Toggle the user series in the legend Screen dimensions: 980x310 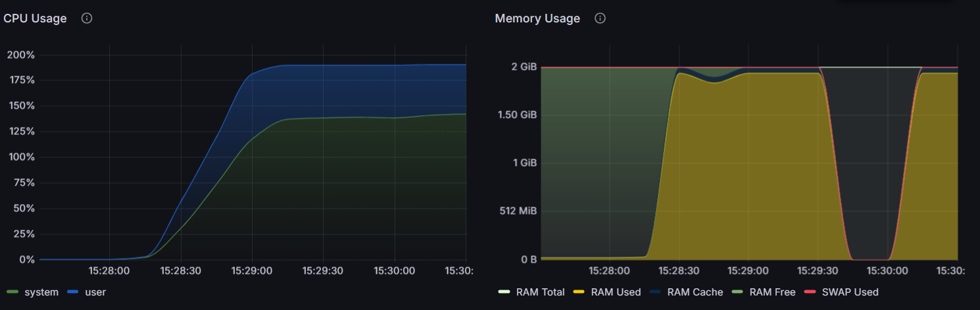(95, 292)
